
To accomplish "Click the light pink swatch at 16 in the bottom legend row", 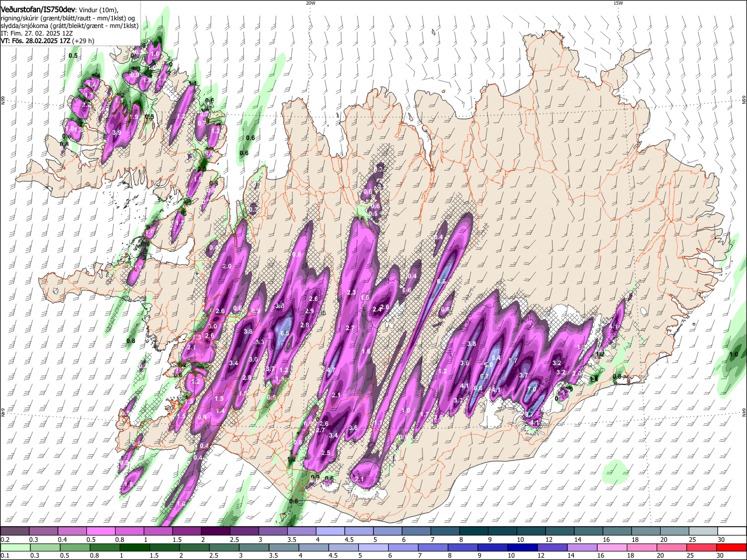I will 611,547.
